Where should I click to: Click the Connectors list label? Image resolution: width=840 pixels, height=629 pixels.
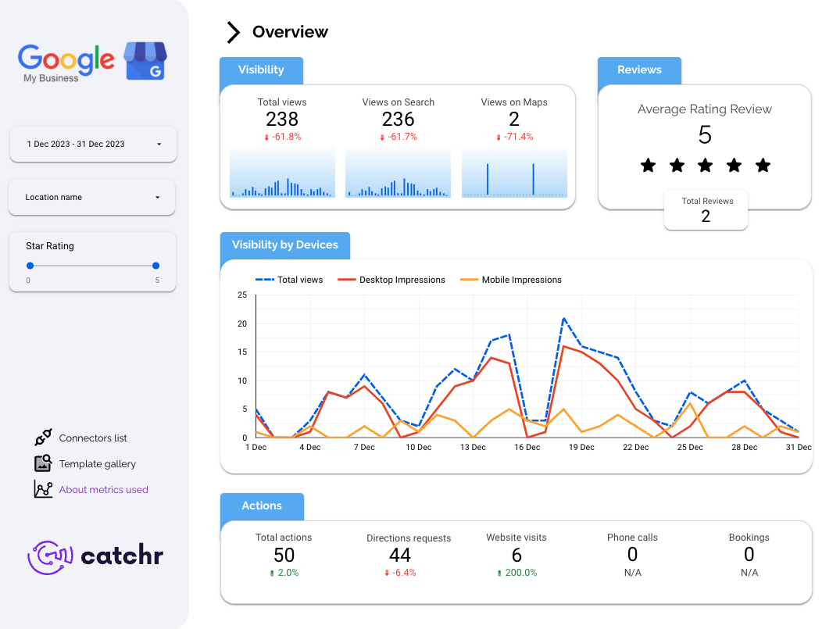(x=93, y=438)
